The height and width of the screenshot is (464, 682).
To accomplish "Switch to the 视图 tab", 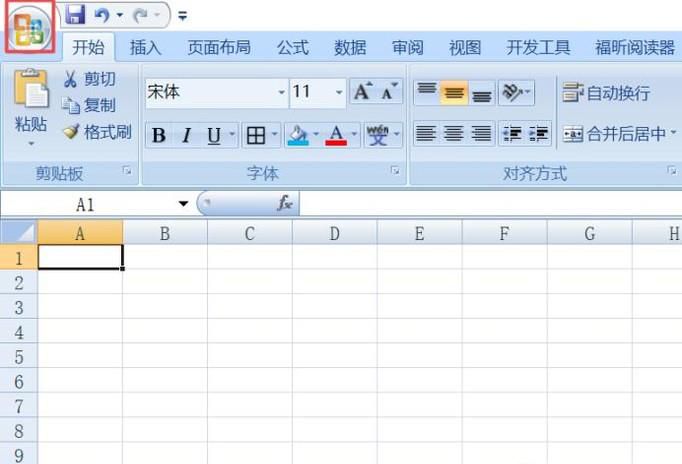I will 465,47.
